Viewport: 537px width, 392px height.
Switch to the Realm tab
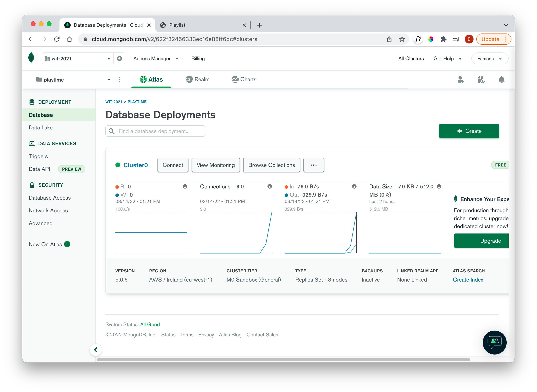point(198,79)
